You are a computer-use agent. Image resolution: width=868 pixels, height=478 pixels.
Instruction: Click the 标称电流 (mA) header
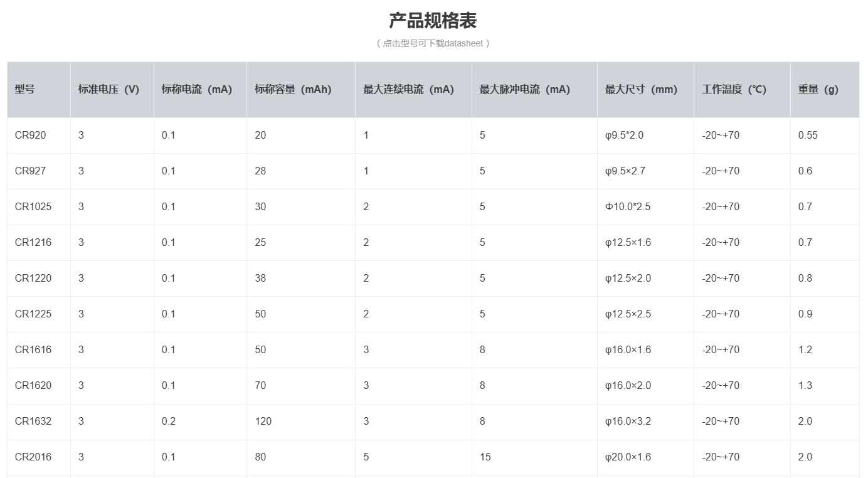tap(194, 88)
